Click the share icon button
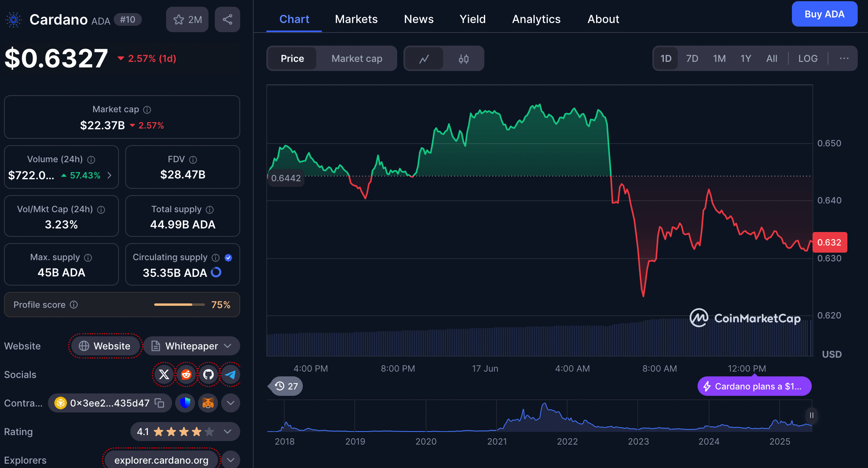Screen dimensions: 868x468 coord(227,19)
